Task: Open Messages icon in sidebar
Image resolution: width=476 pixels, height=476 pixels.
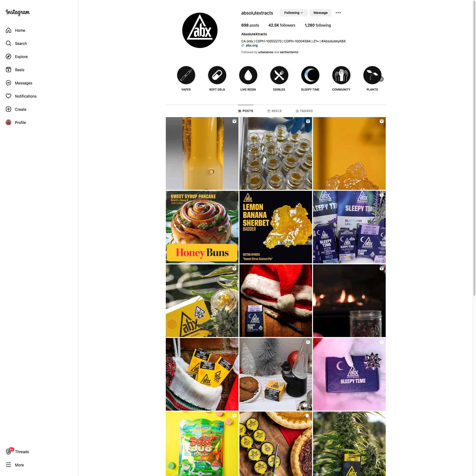Action: [8, 83]
